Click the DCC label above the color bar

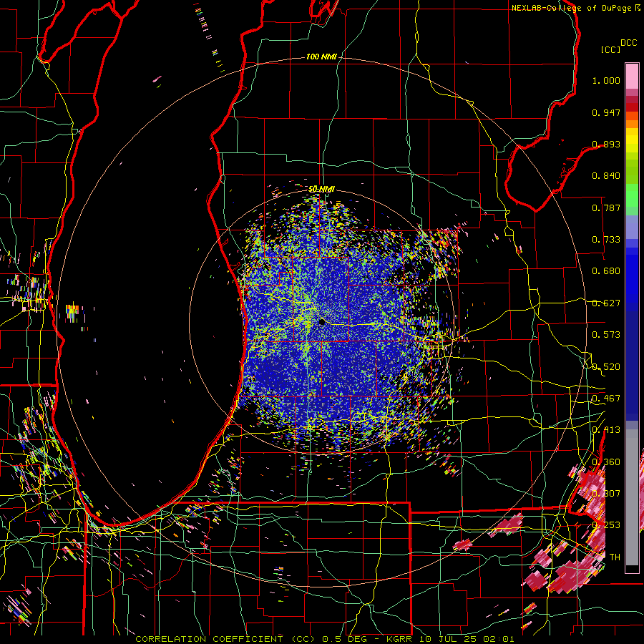(629, 43)
